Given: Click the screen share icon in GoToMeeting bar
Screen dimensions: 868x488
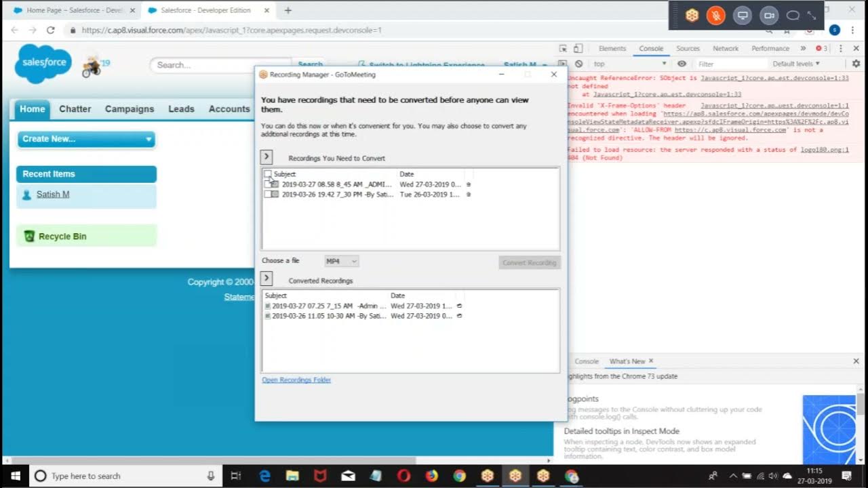Looking at the screenshot, I should (x=743, y=16).
